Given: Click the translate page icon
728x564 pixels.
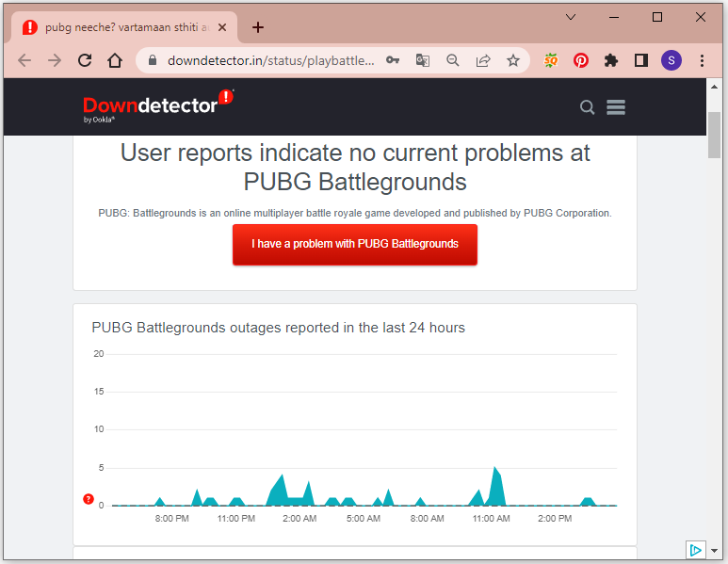Looking at the screenshot, I should point(423,60).
